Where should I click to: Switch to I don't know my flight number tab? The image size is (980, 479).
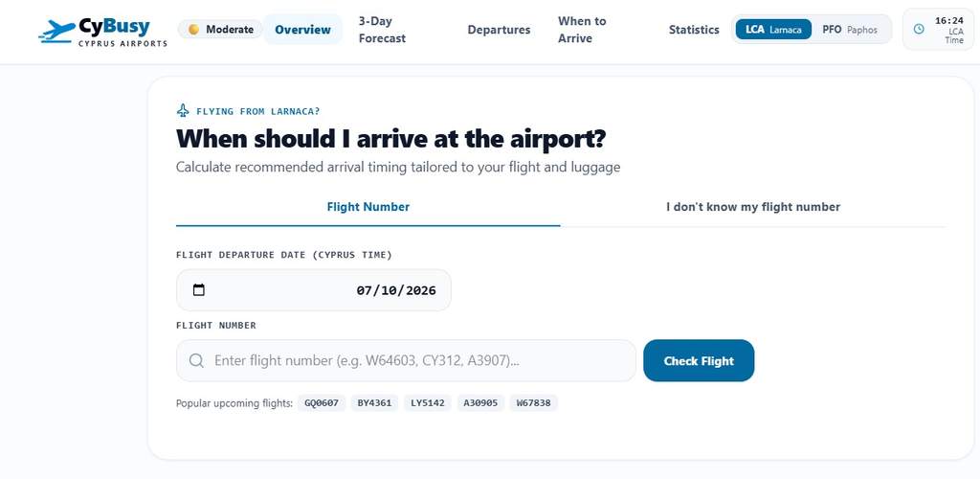pos(753,207)
